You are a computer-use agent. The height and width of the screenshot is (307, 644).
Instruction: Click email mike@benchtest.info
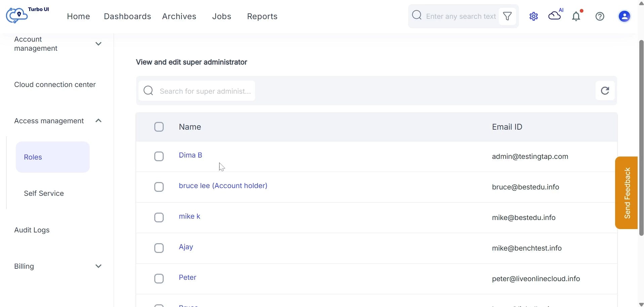[527, 248]
